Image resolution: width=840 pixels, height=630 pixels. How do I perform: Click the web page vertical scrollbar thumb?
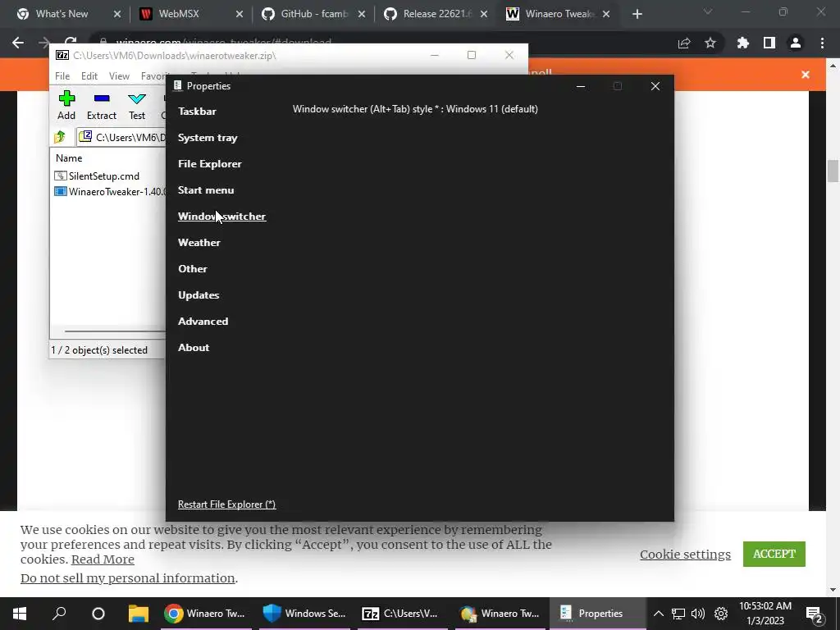tap(833, 171)
